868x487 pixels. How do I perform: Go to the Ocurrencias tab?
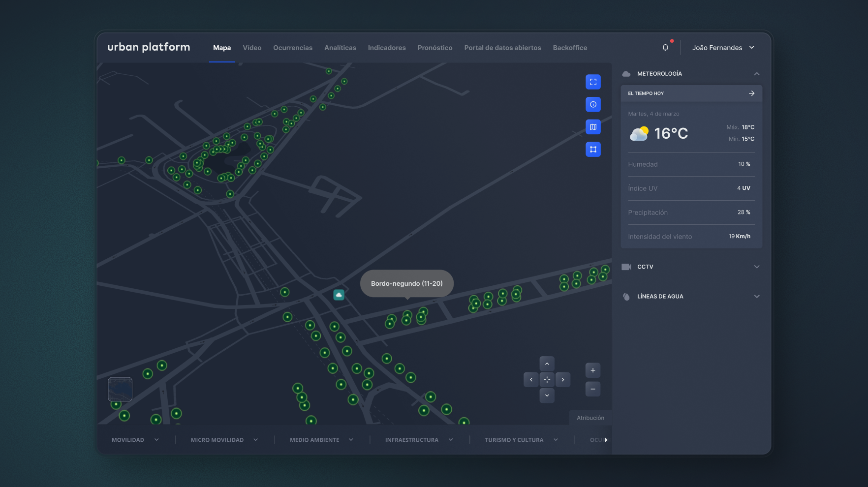pos(293,48)
